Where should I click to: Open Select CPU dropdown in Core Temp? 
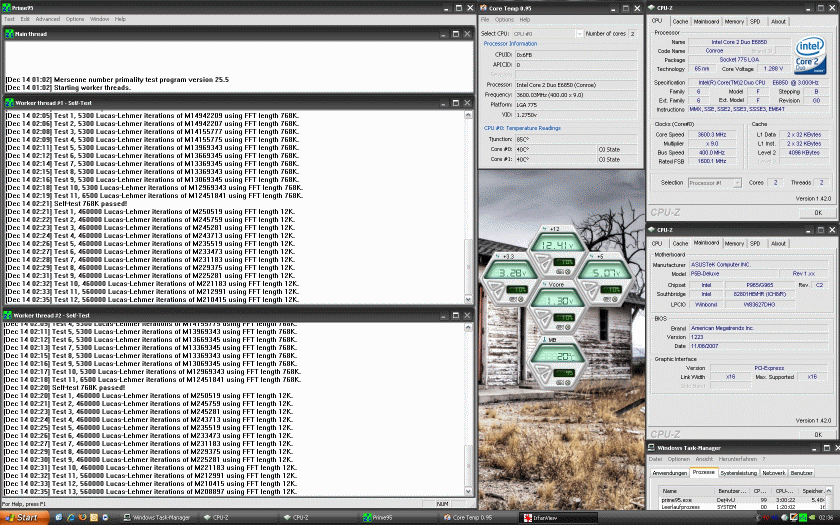(579, 34)
